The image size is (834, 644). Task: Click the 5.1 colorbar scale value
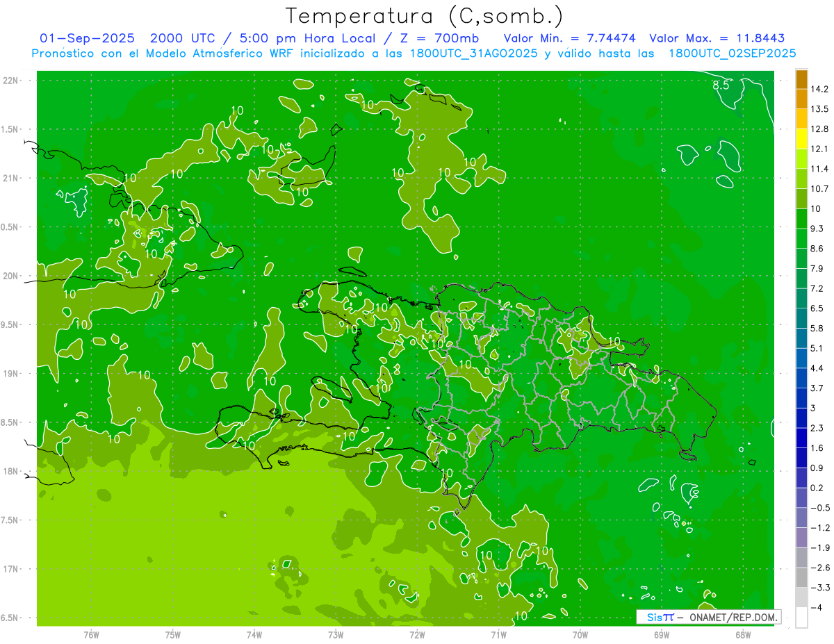point(817,348)
